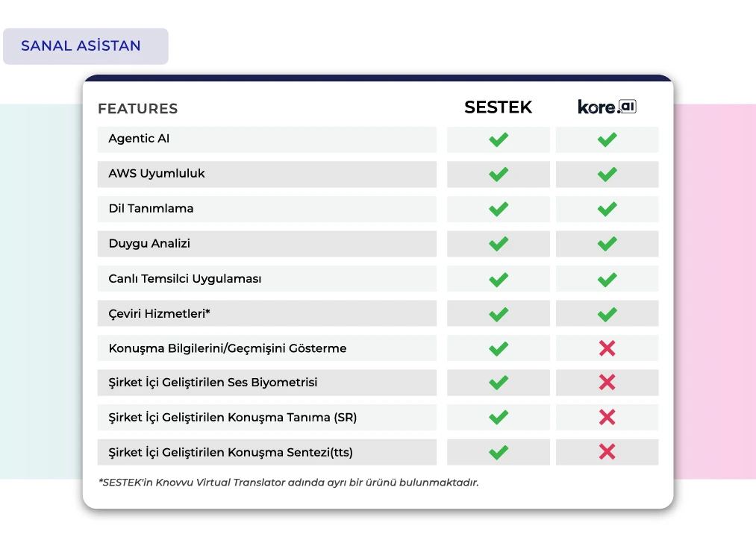
Task: Click SESTEK checkmark for Agentic AI
Action: coord(499,139)
